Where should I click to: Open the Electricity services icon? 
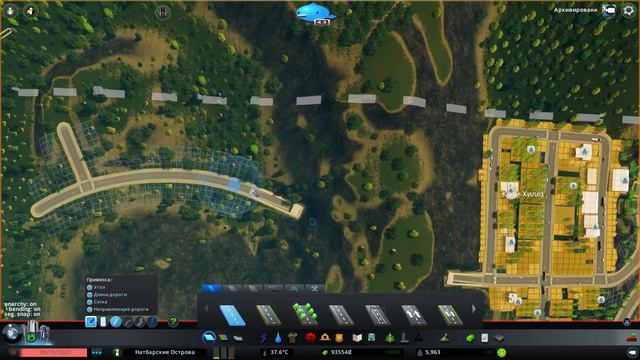pos(263,338)
